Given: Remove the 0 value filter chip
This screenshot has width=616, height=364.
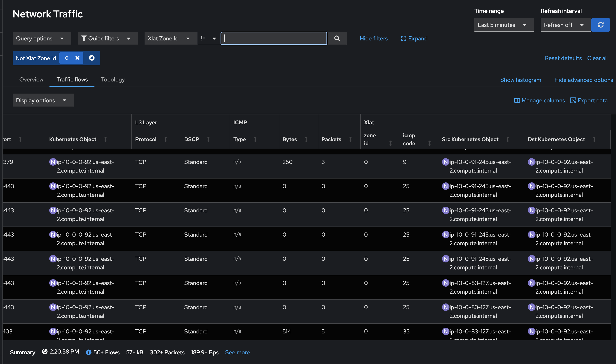Looking at the screenshot, I should click(x=77, y=58).
